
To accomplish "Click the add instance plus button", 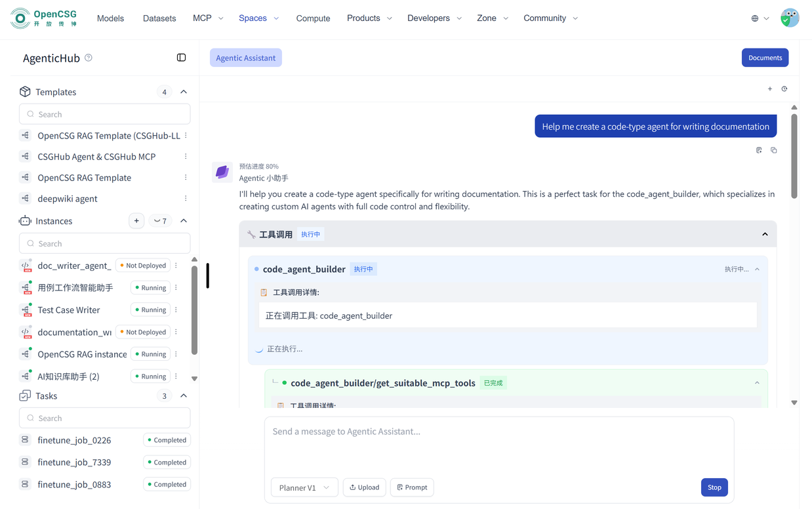I will point(136,221).
